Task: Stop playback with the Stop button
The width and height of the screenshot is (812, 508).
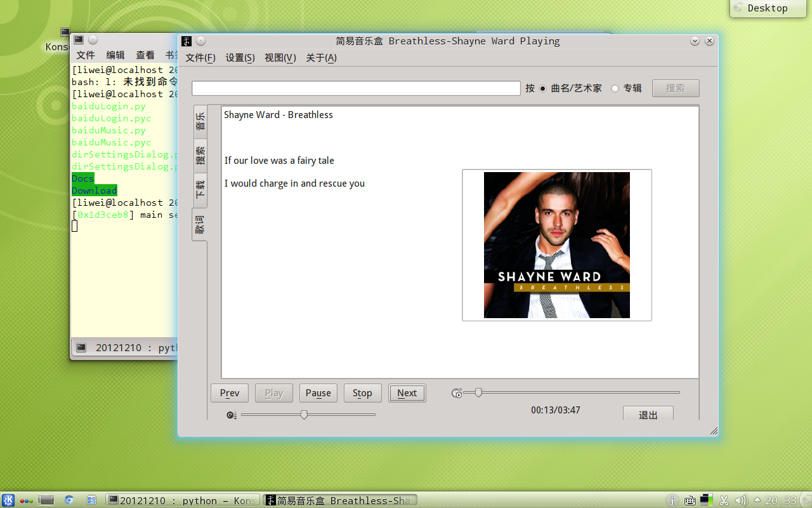Action: click(x=363, y=393)
